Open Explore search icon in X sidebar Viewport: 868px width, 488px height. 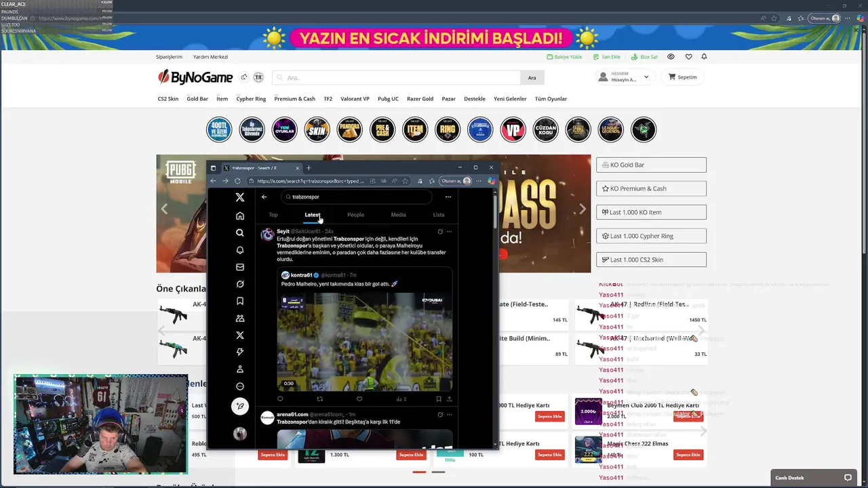(240, 232)
